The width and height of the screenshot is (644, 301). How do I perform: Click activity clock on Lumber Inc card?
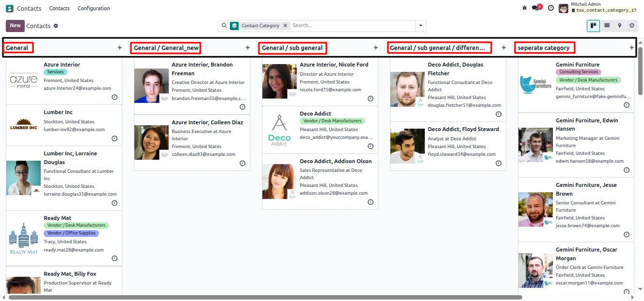coord(114,138)
